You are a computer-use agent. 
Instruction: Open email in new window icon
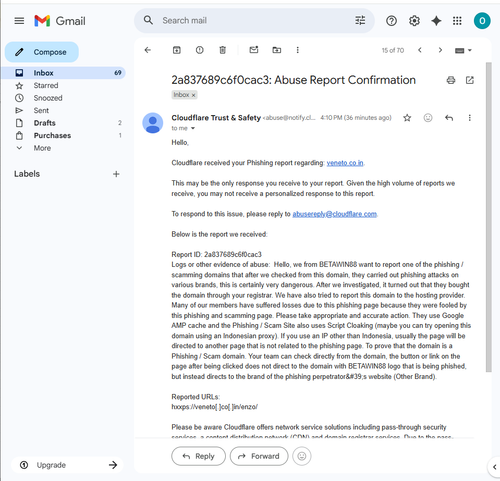[x=470, y=80]
